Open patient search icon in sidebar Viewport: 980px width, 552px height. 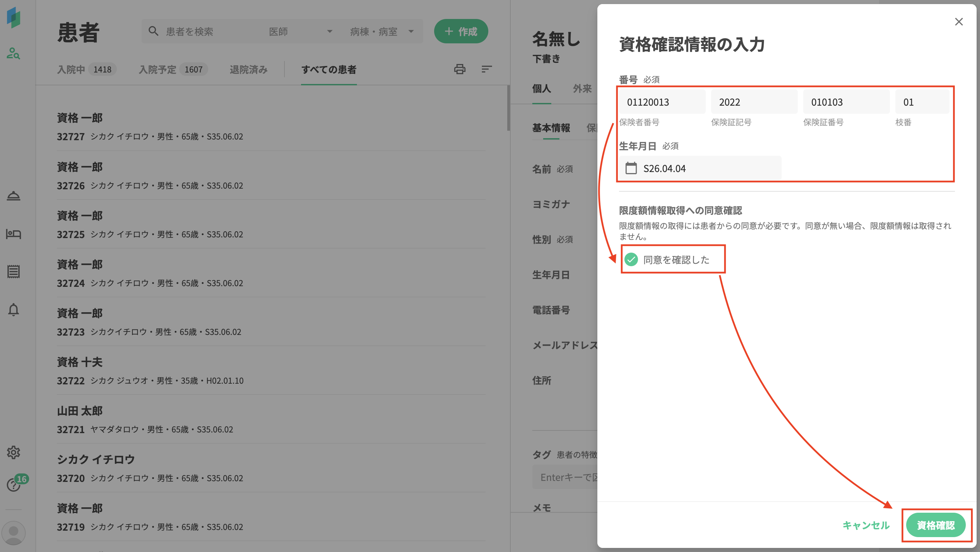[x=13, y=53]
